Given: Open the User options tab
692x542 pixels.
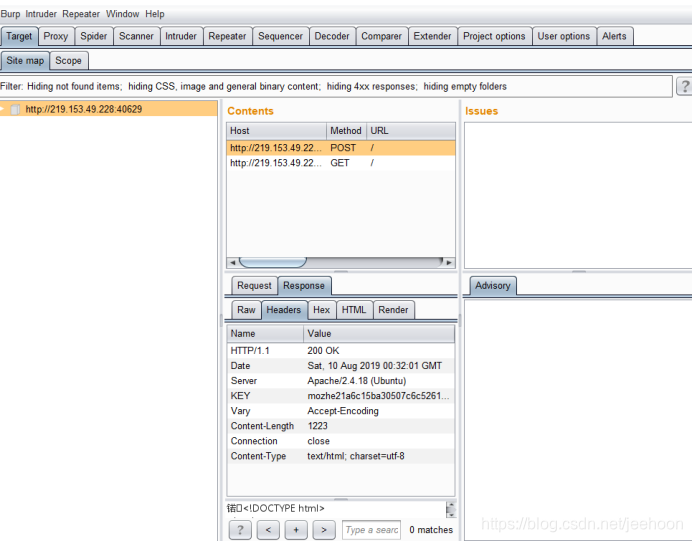Looking at the screenshot, I should pyautogui.click(x=564, y=36).
